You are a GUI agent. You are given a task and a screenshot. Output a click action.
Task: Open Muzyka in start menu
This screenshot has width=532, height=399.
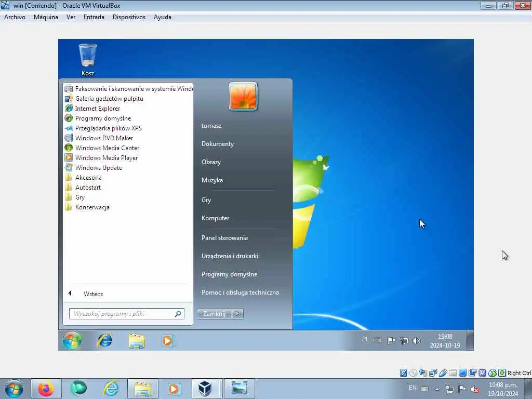click(x=212, y=180)
